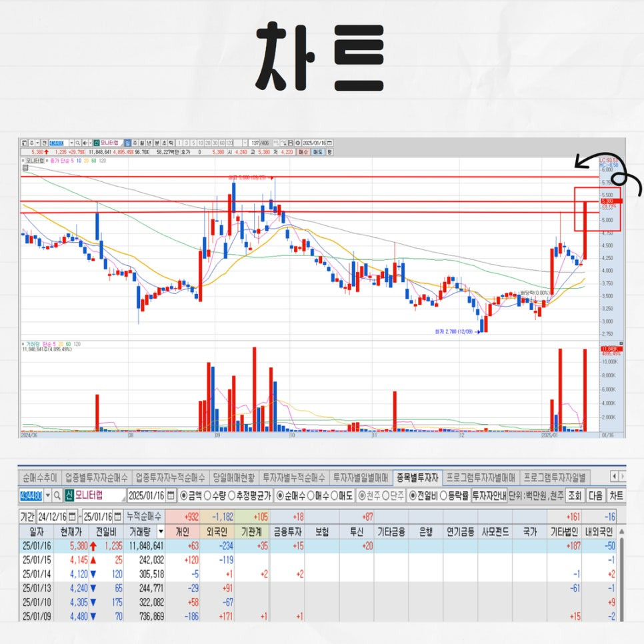
Task: Click the save diskette icon in chart toolbar
Action: point(291,143)
